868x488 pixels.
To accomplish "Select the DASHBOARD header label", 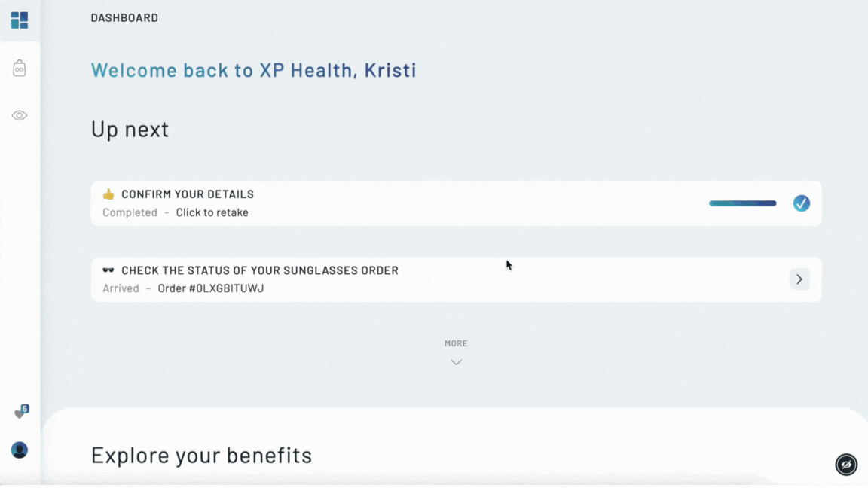I will [x=124, y=18].
